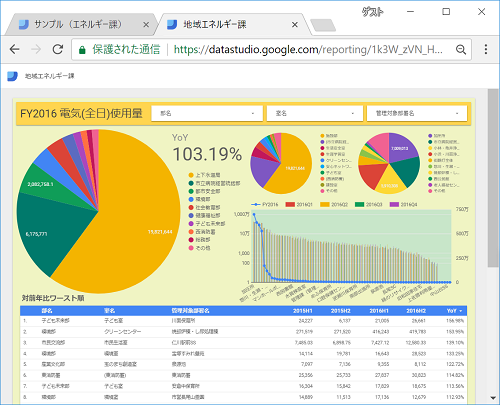This screenshot has width=500, height=405.
Task: Close the サンプル（エネルギー課） tab
Action: (146, 25)
